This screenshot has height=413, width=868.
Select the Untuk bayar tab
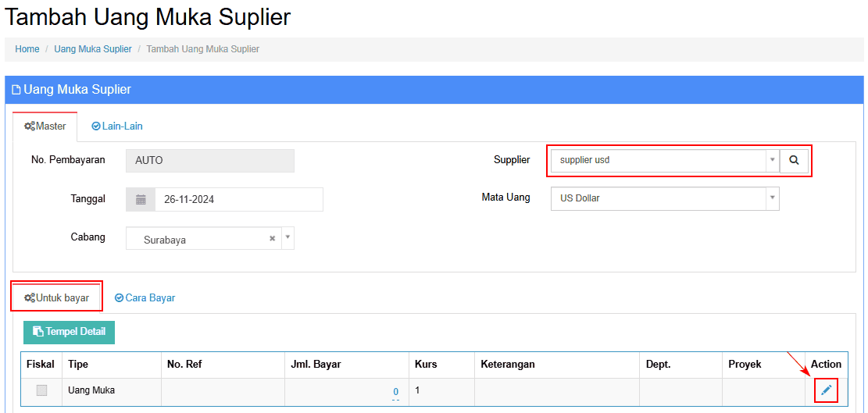click(x=57, y=297)
